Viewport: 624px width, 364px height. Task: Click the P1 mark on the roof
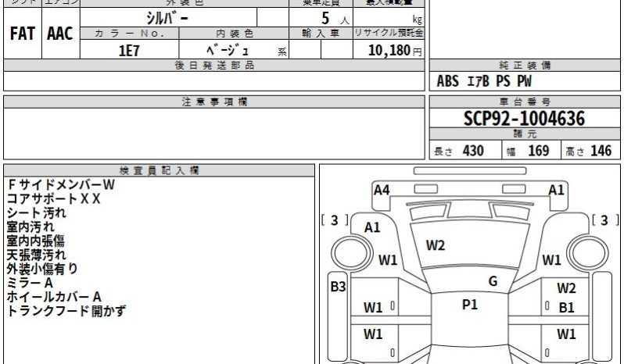coord(469,305)
